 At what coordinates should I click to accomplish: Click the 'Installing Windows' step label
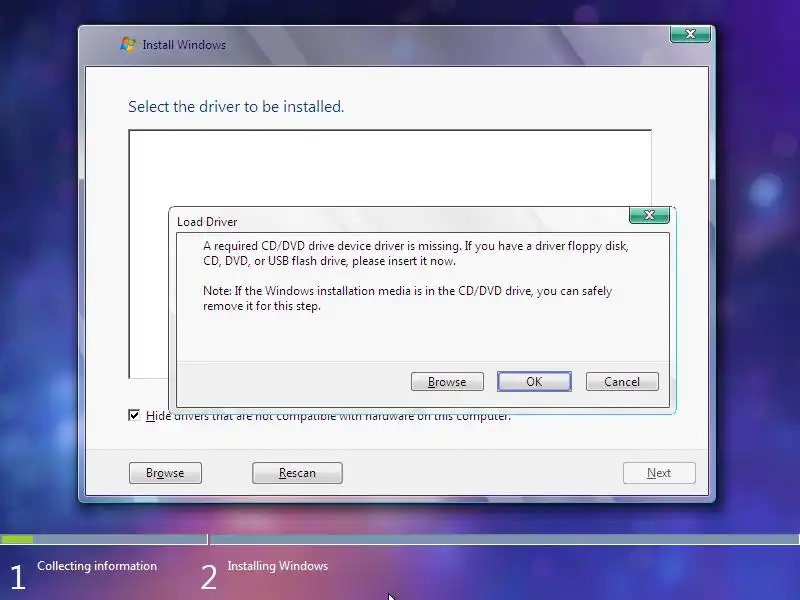278,566
